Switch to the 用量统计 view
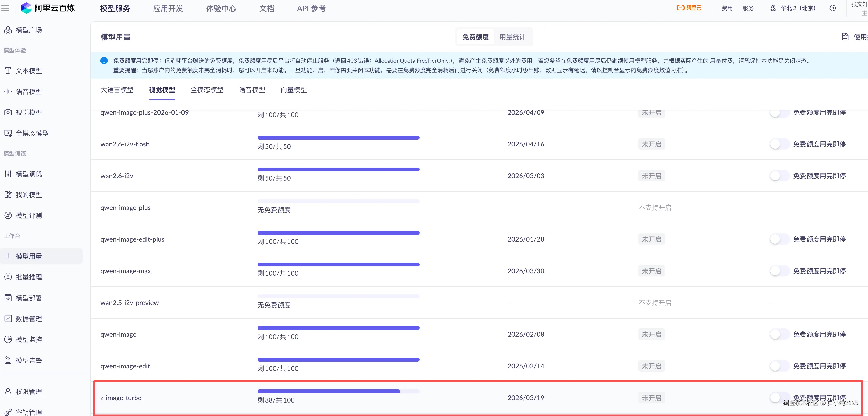This screenshot has width=868, height=416. [x=512, y=37]
